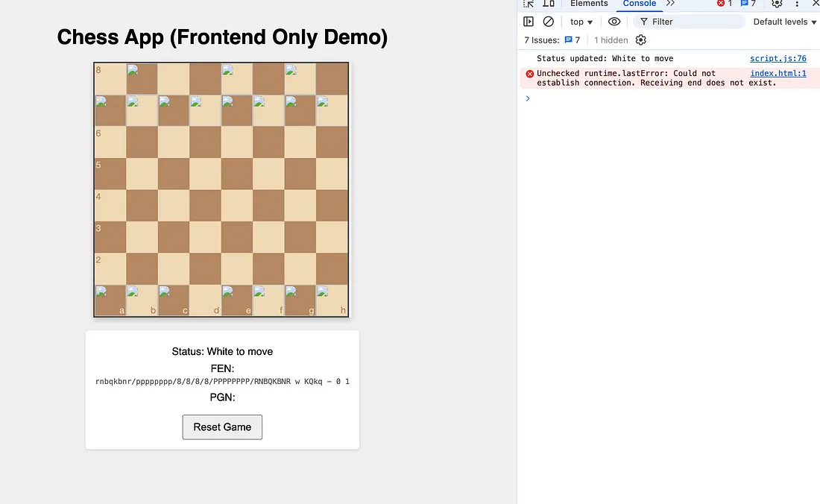Click the 'PGN:' label

pyautogui.click(x=222, y=397)
